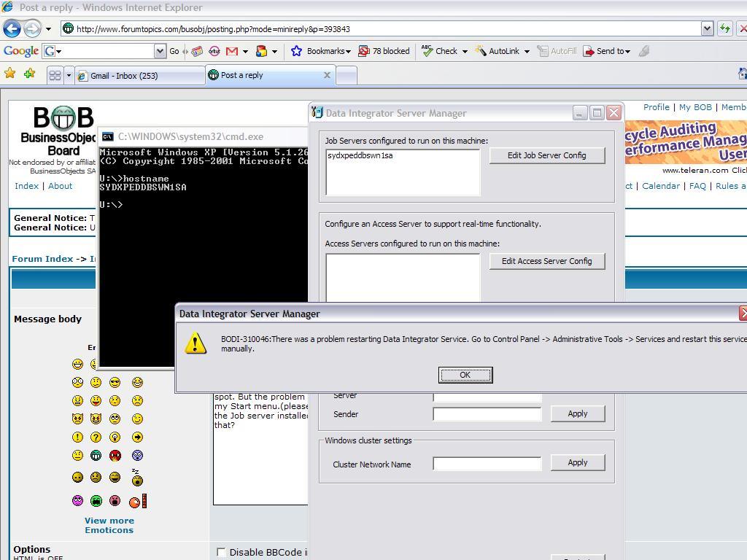The height and width of the screenshot is (560, 747).
Task: Click the refresh icon beside the address bar
Action: [x=724, y=28]
